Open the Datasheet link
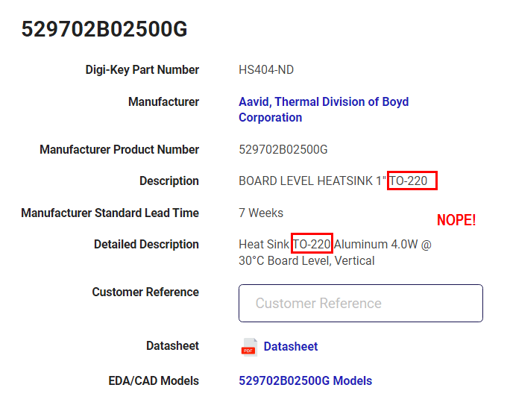 pos(291,346)
